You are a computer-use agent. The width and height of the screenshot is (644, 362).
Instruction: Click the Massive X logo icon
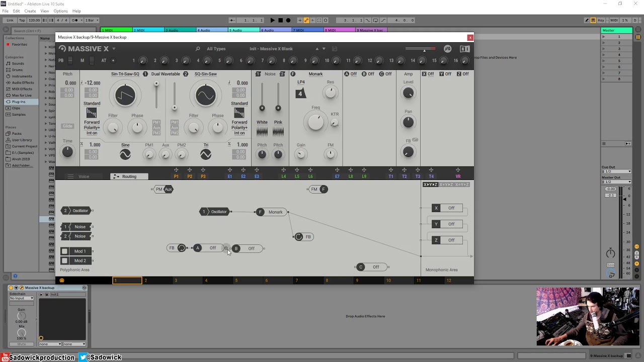[62, 49]
